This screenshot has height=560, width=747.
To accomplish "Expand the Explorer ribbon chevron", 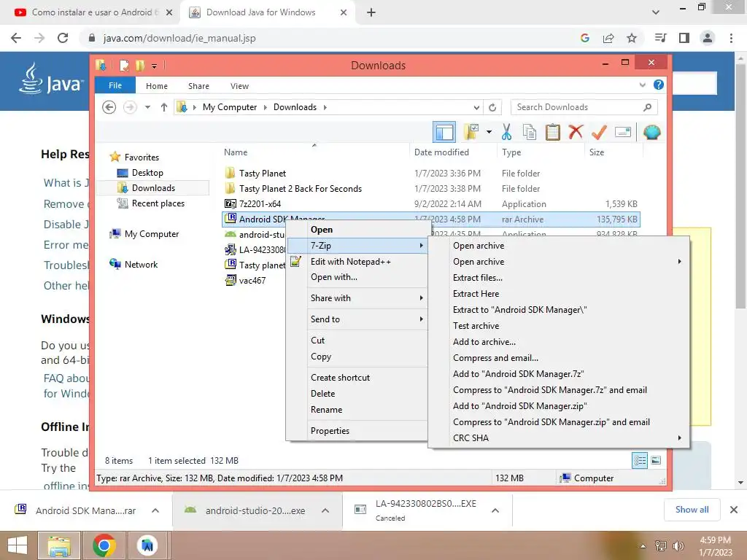I will 642,85.
